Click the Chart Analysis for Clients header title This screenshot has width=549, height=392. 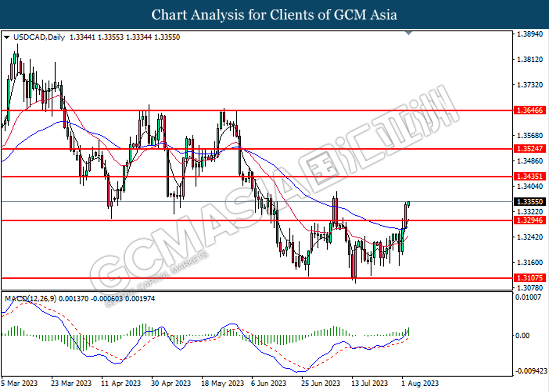click(x=274, y=15)
